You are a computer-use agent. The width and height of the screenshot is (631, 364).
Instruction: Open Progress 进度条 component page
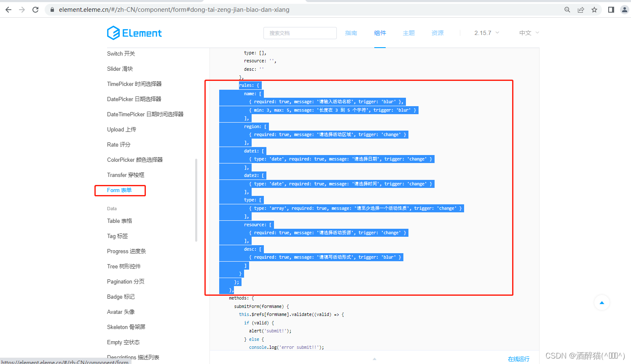(x=126, y=251)
